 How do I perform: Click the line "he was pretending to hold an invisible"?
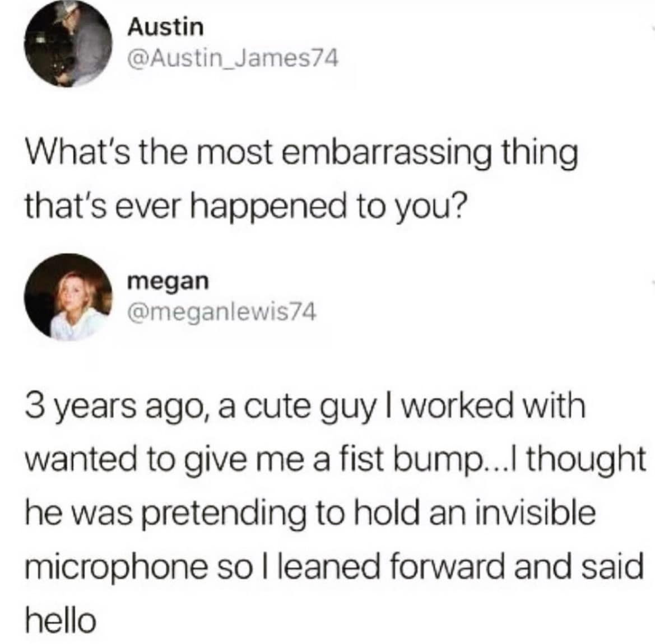(x=310, y=512)
